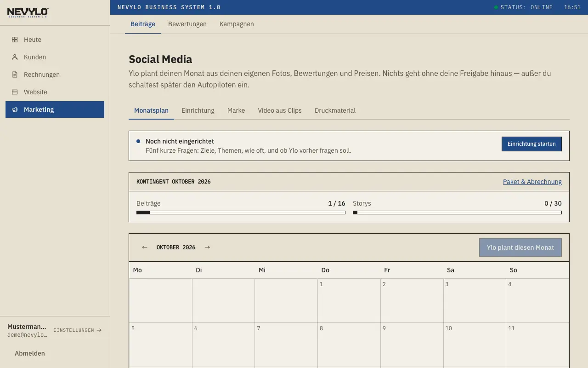Switch to the Beiträge tab
Image resolution: width=588 pixels, height=368 pixels.
tap(143, 24)
